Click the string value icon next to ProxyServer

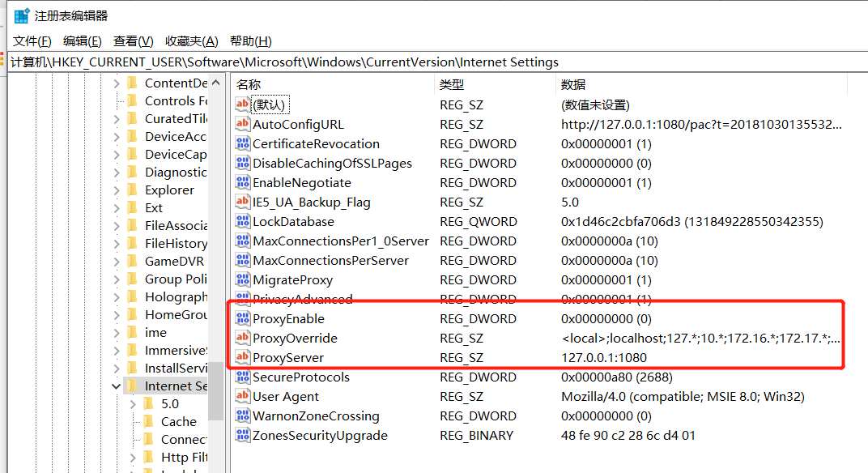pyautogui.click(x=243, y=357)
